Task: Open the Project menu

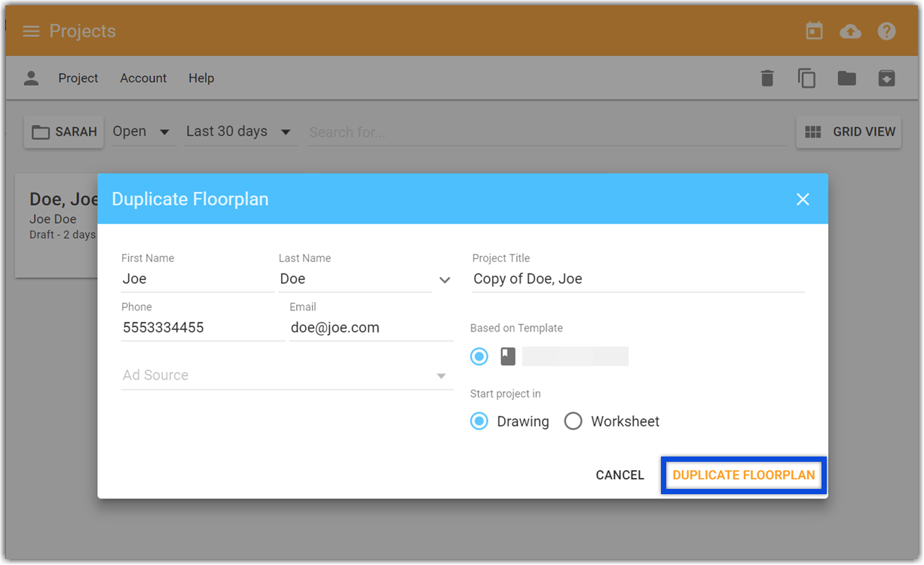Action: pos(78,78)
